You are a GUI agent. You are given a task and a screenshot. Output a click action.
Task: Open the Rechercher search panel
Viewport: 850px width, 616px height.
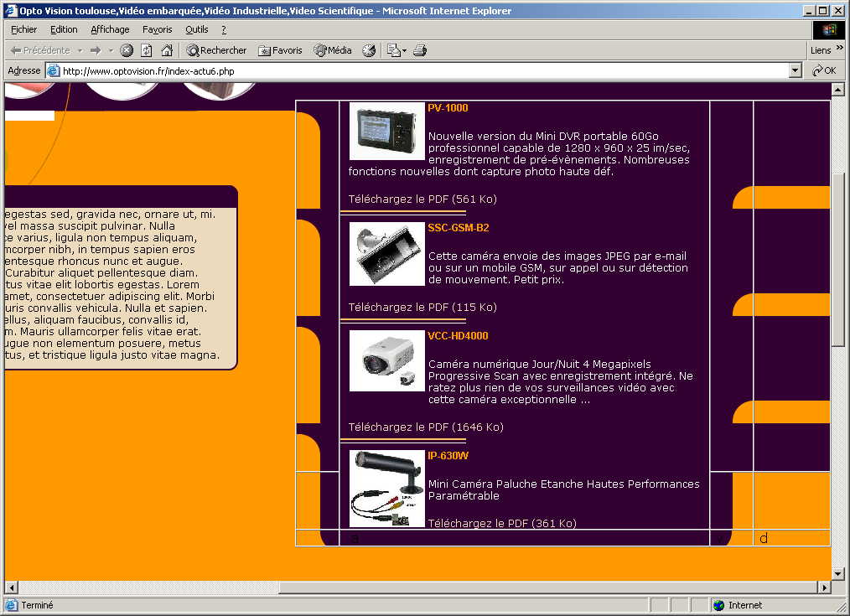coord(216,50)
